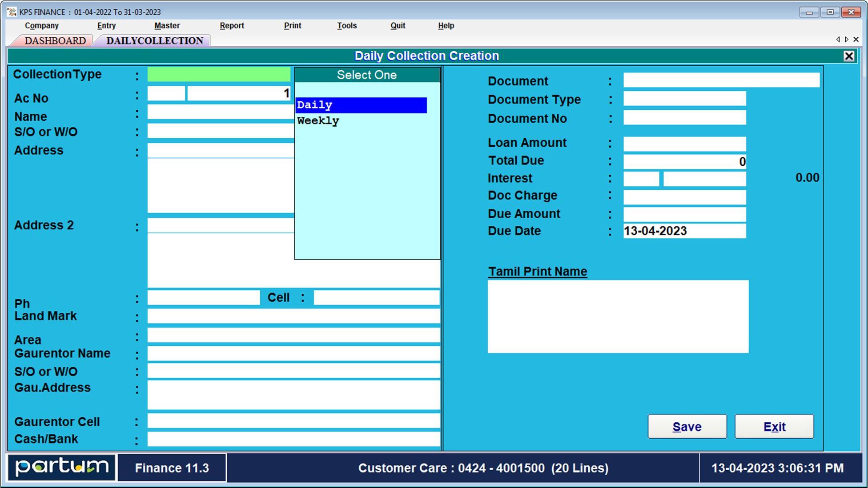868x488 pixels.
Task: Open the Help menu
Action: [x=446, y=26]
